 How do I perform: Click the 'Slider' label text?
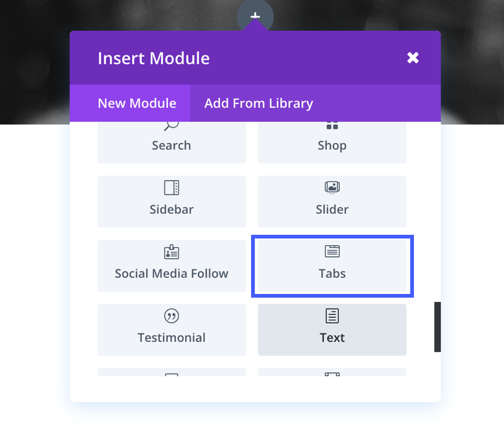332,210
